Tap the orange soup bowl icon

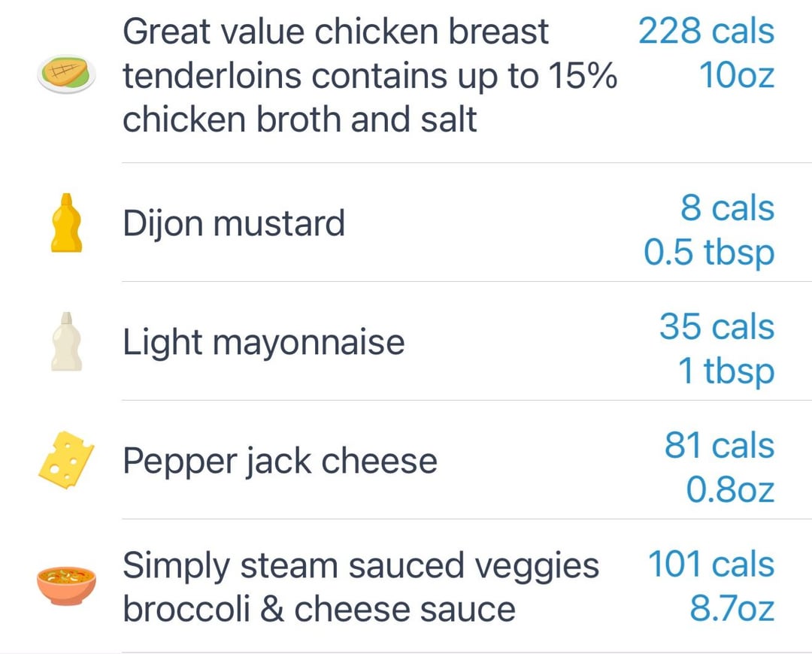(66, 586)
